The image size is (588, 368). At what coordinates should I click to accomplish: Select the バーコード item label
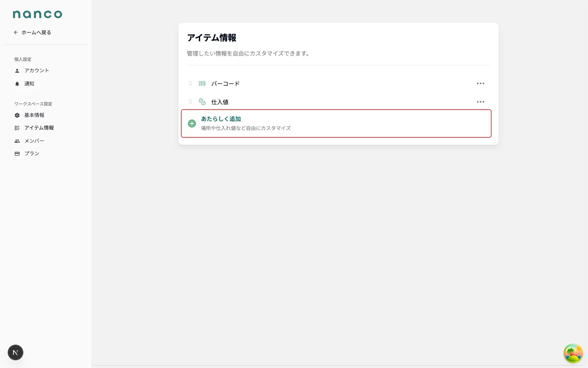click(x=225, y=83)
